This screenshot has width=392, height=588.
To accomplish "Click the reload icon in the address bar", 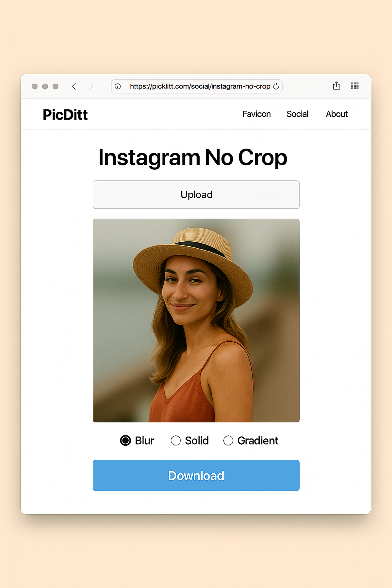I will point(276,86).
